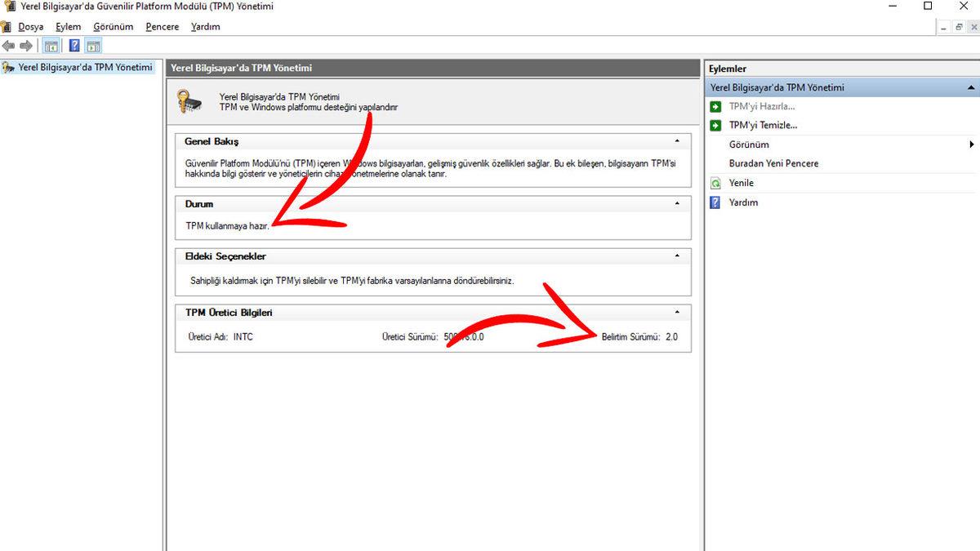Expand the Görünüm submenu arrow in Eylemler
The image size is (980, 551).
tap(971, 144)
